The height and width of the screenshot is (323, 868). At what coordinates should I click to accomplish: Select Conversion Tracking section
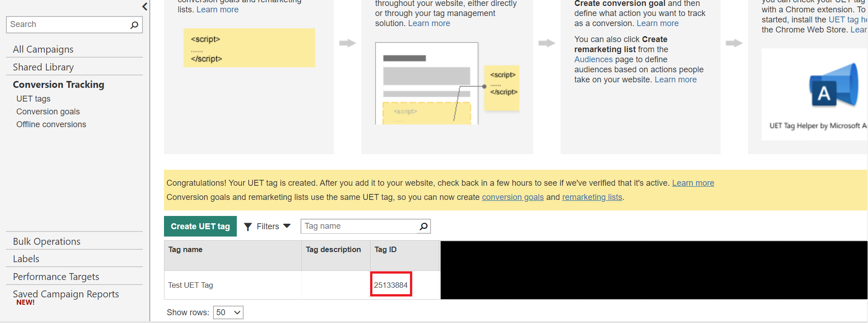(x=59, y=85)
